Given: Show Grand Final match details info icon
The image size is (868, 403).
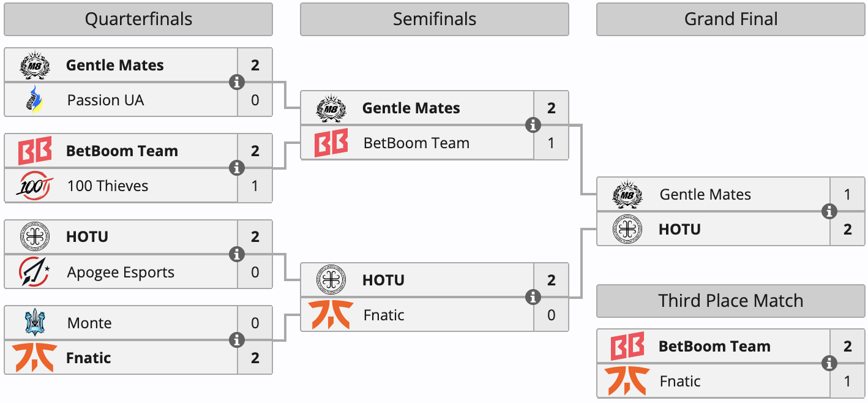Looking at the screenshot, I should click(x=829, y=212).
